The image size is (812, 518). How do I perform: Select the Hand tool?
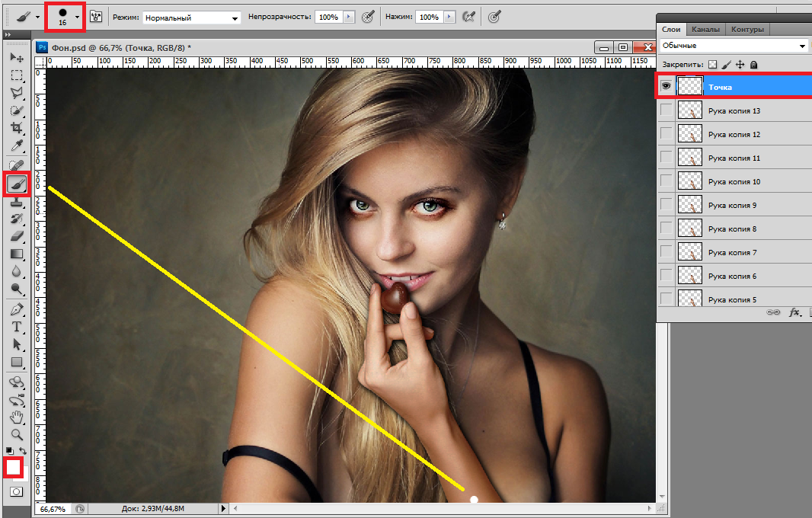coord(16,417)
